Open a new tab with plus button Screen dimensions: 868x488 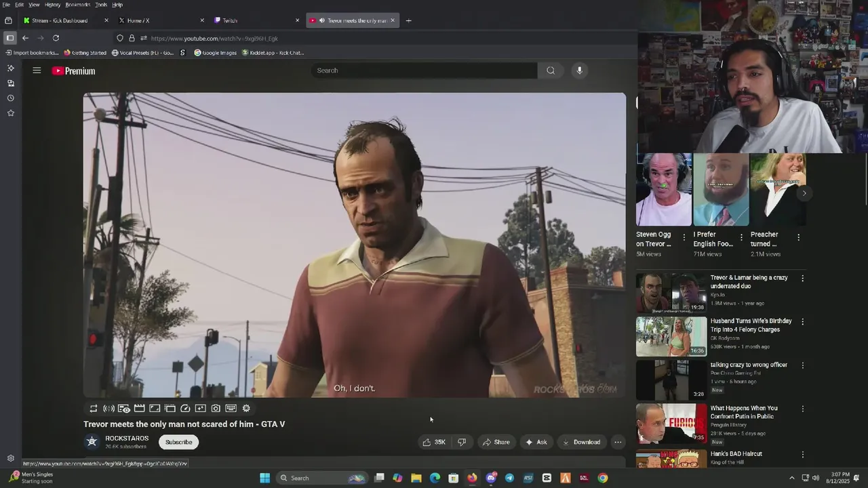[408, 20]
